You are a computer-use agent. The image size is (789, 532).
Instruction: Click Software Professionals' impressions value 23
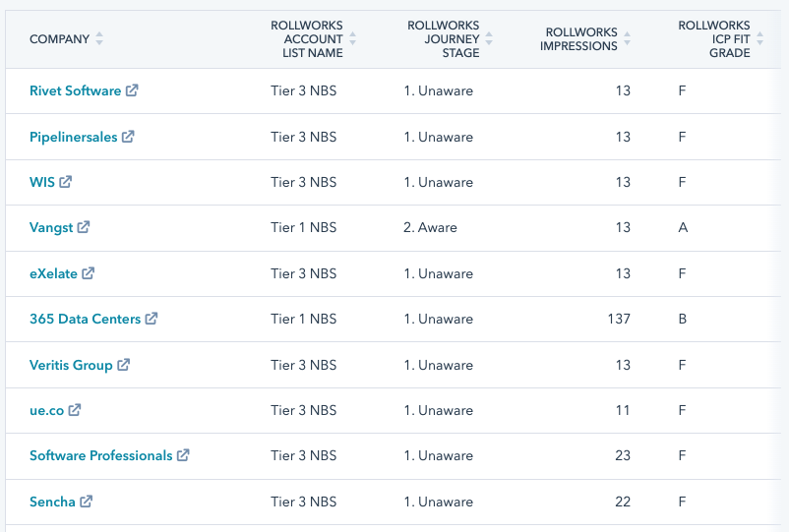pos(623,455)
